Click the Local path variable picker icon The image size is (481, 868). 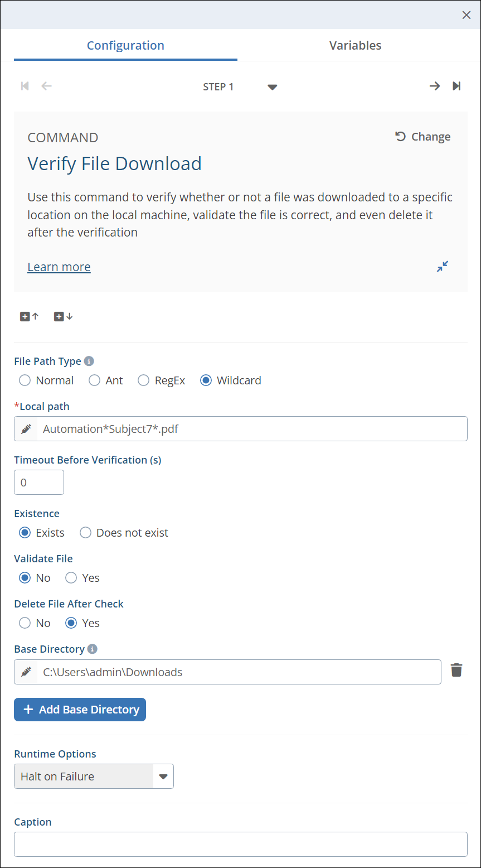coord(26,429)
